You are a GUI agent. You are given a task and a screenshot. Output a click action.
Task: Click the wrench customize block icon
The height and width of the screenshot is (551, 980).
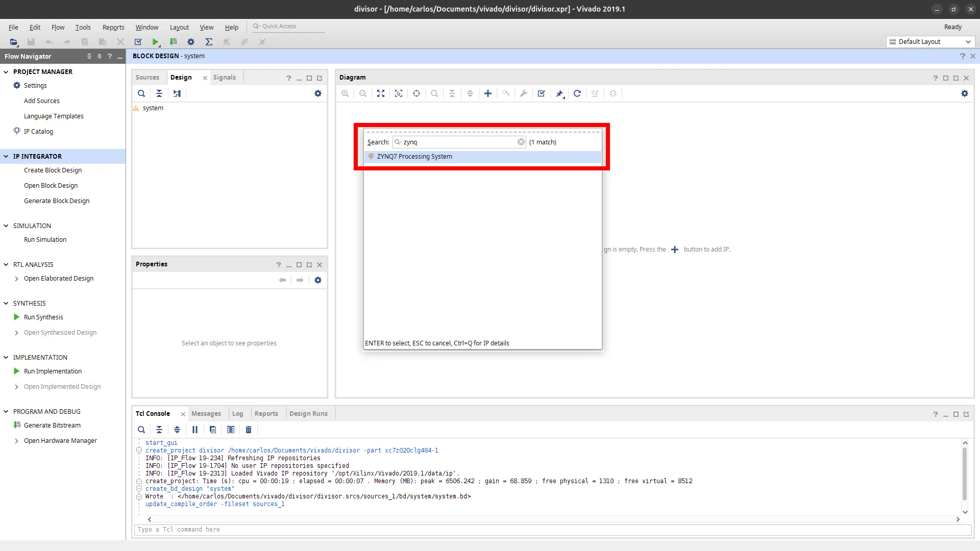(x=524, y=93)
